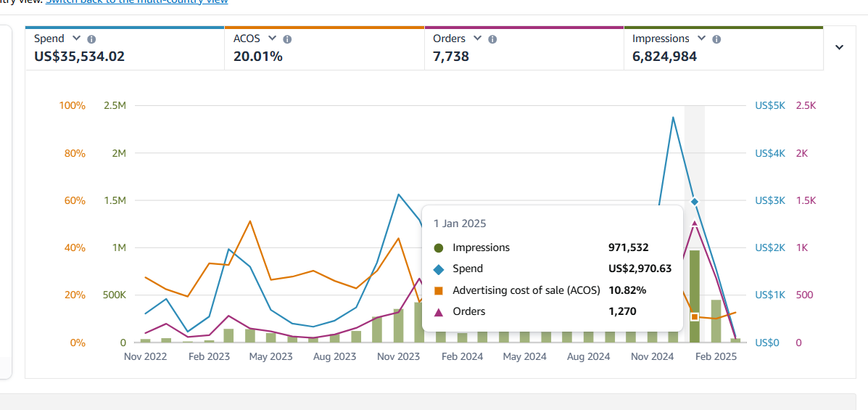This screenshot has width=868, height=410.
Task: Click the US$5K right axis label
Action: 770,106
